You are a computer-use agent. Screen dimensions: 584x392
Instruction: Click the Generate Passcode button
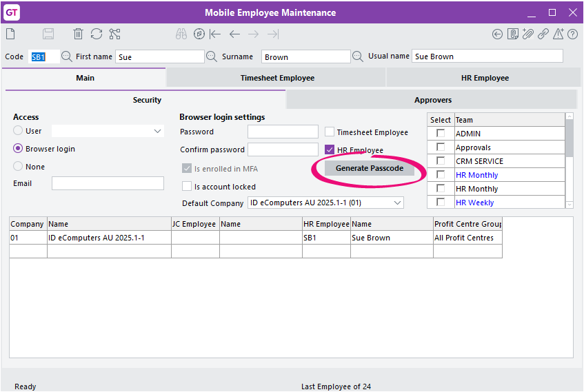click(370, 168)
